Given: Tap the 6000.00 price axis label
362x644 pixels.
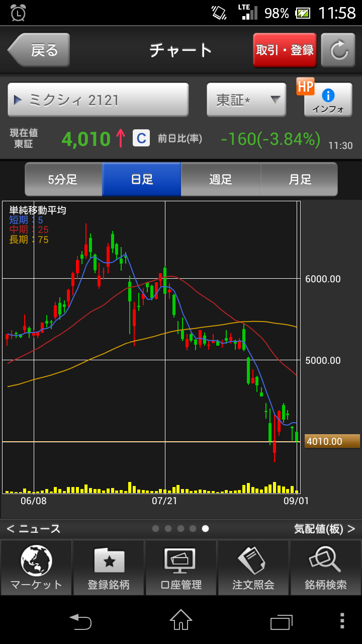Looking at the screenshot, I should pos(323,279).
